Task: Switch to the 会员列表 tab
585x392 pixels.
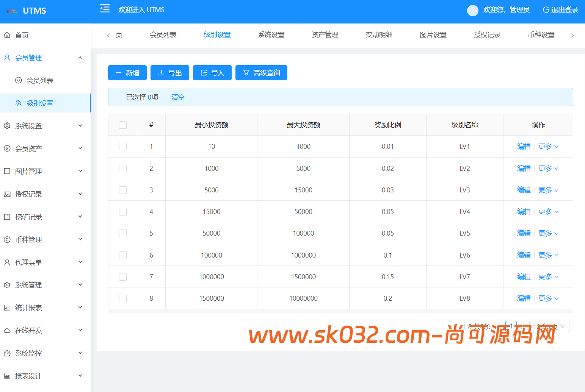Action: (x=163, y=35)
